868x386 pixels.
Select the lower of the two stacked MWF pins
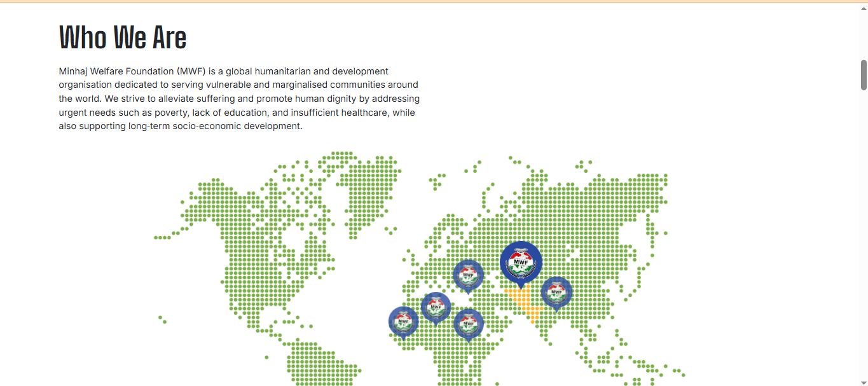point(469,324)
